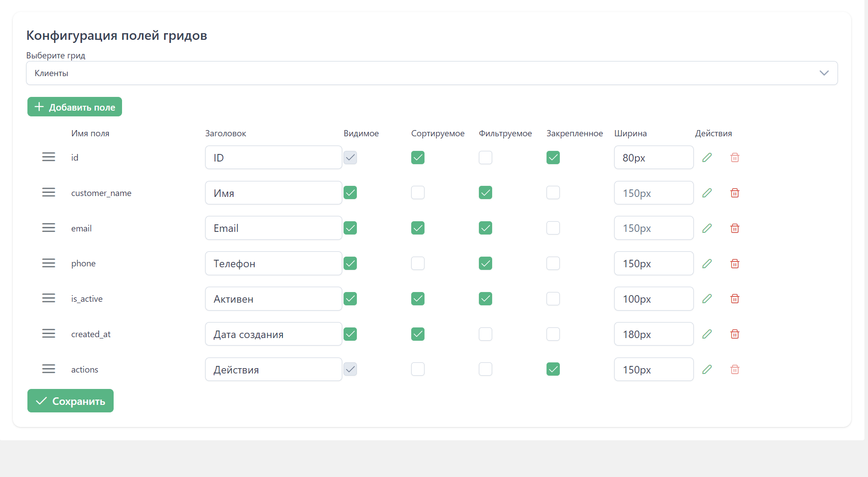Click drag handle next to created_at
This screenshot has width=868, height=477.
(x=49, y=334)
